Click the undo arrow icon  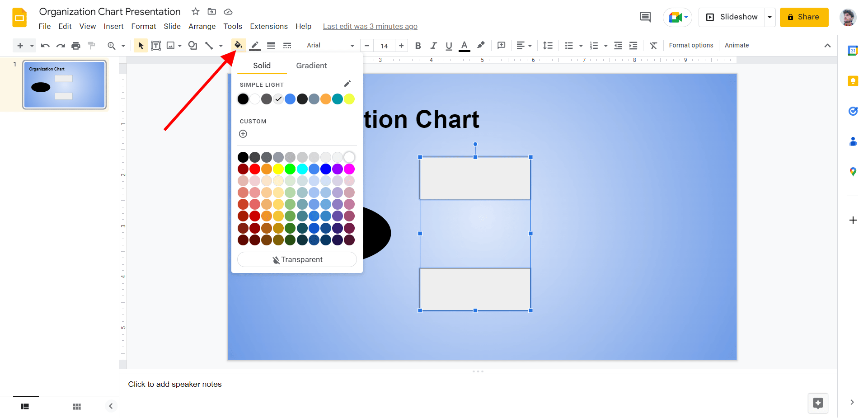(45, 46)
